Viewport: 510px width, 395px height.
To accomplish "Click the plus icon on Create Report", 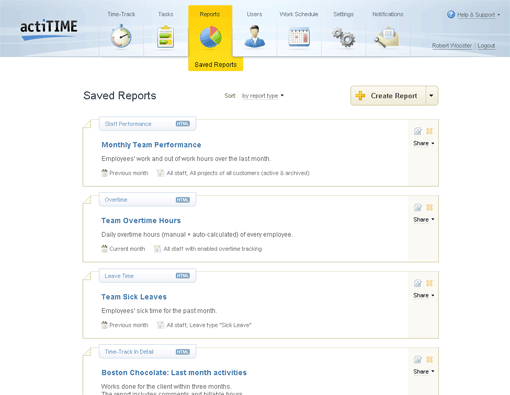I will click(360, 96).
